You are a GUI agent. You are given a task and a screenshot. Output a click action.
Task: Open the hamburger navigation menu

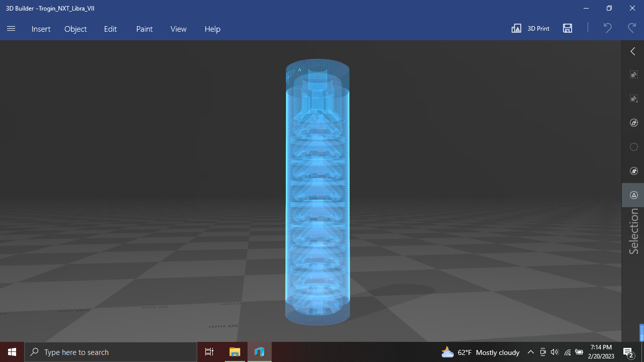[x=11, y=29]
